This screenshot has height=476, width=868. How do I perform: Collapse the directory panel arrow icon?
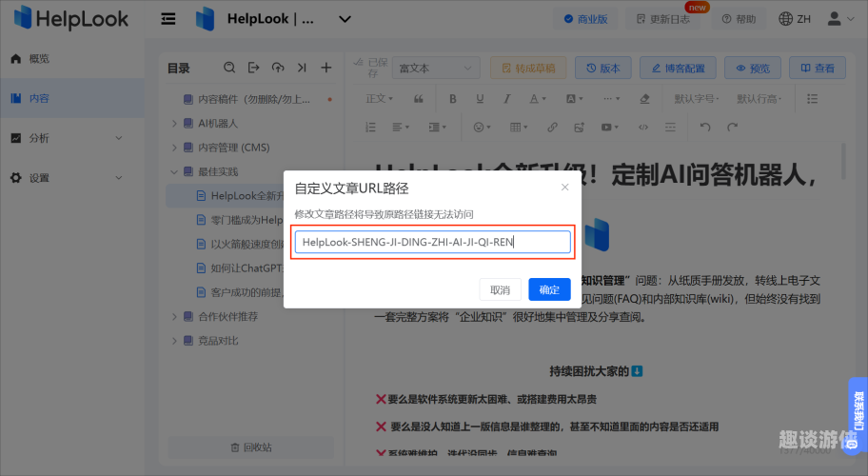pos(302,68)
